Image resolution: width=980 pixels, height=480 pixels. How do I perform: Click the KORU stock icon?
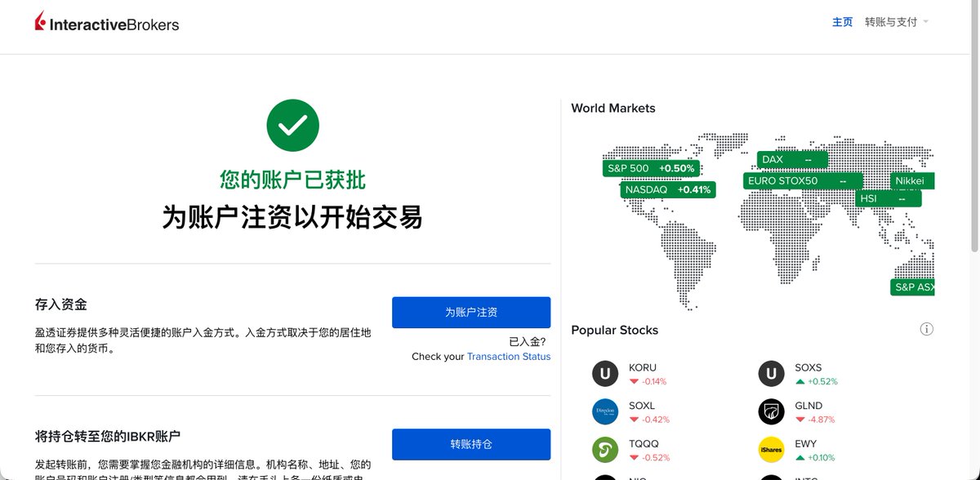tap(605, 374)
